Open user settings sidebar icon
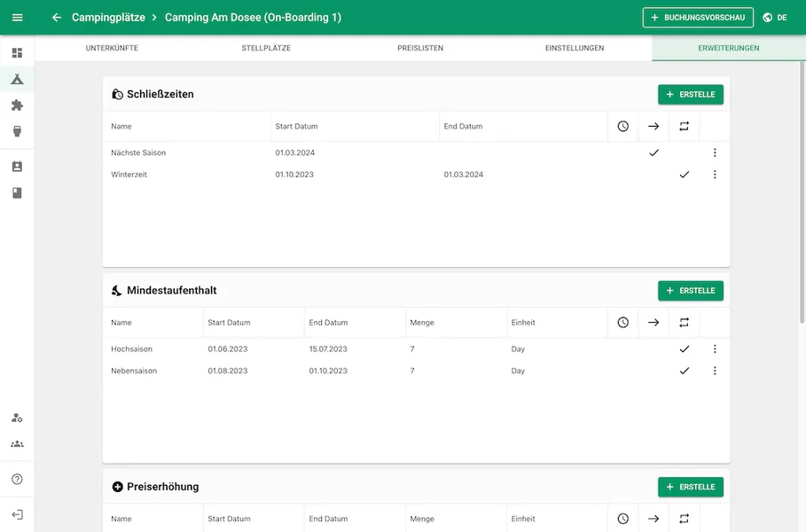 (x=17, y=418)
